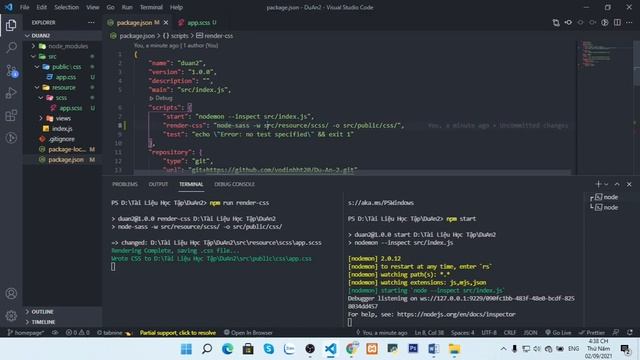Viewport: 640px width, 360px height.
Task: Click the Prettier status bar item
Action: tap(592, 333)
